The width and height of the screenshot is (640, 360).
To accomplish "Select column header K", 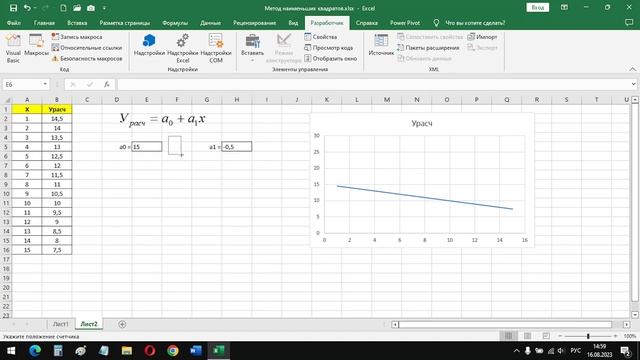I will point(327,100).
